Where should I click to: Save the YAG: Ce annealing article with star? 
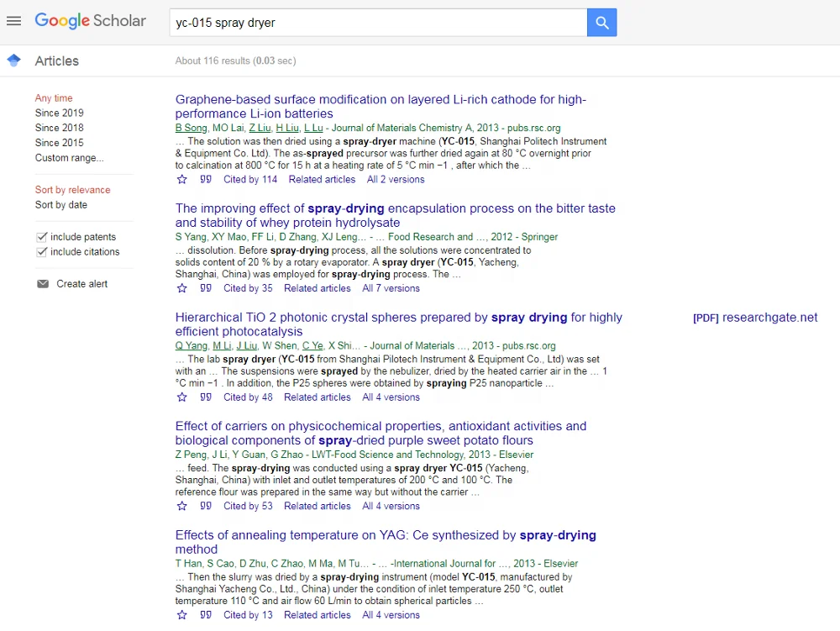181,615
